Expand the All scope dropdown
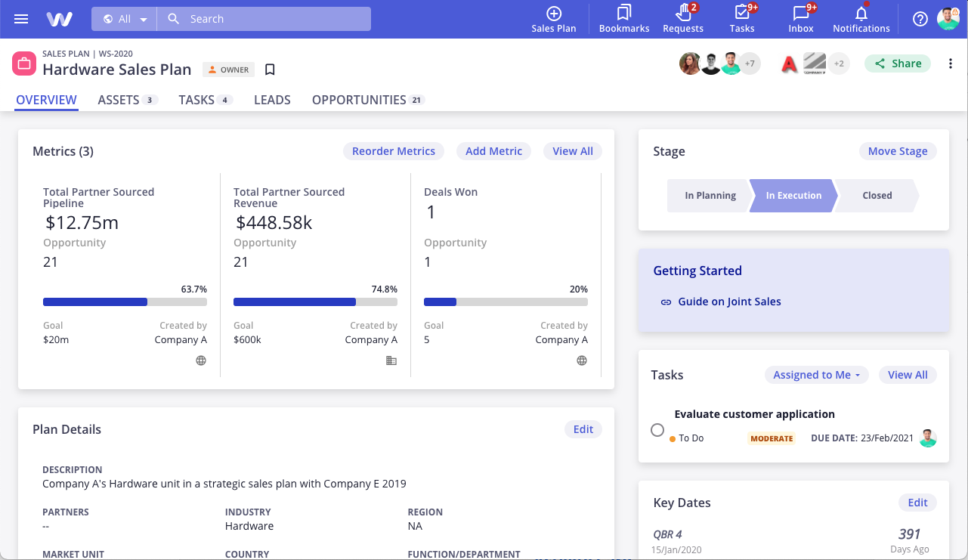This screenshot has height=560, width=968. [125, 19]
